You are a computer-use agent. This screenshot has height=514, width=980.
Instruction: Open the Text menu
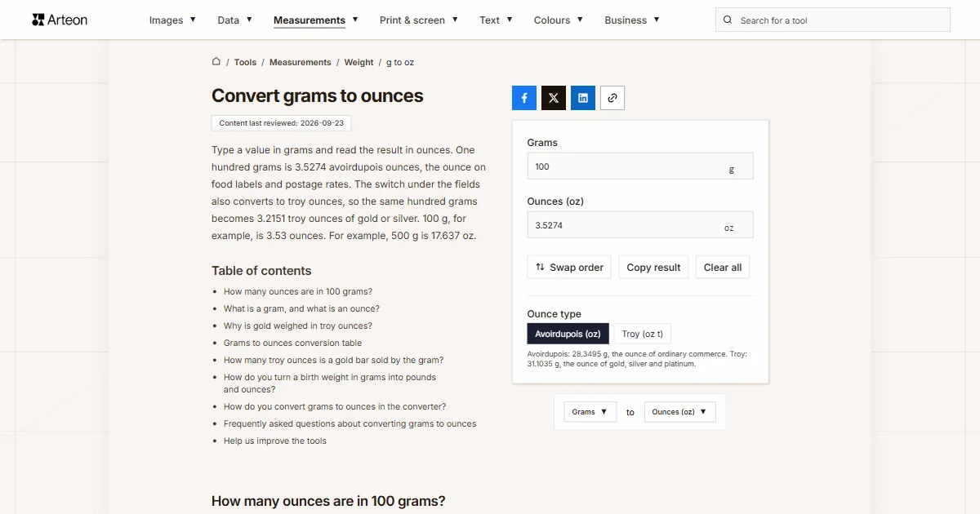tap(496, 20)
